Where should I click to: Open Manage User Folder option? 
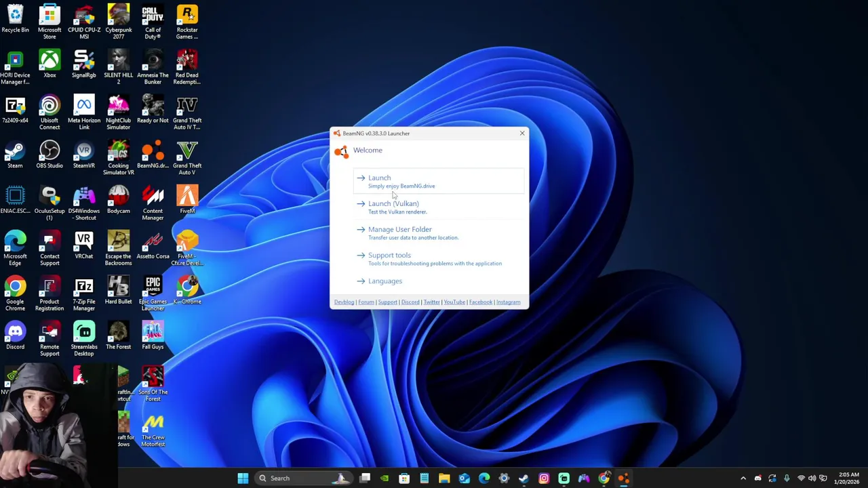(439, 232)
